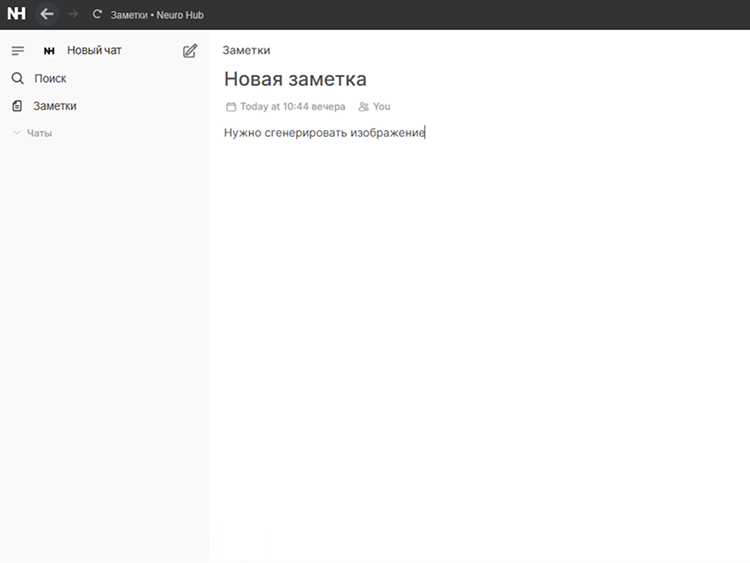Go back with the left arrow button

click(47, 14)
